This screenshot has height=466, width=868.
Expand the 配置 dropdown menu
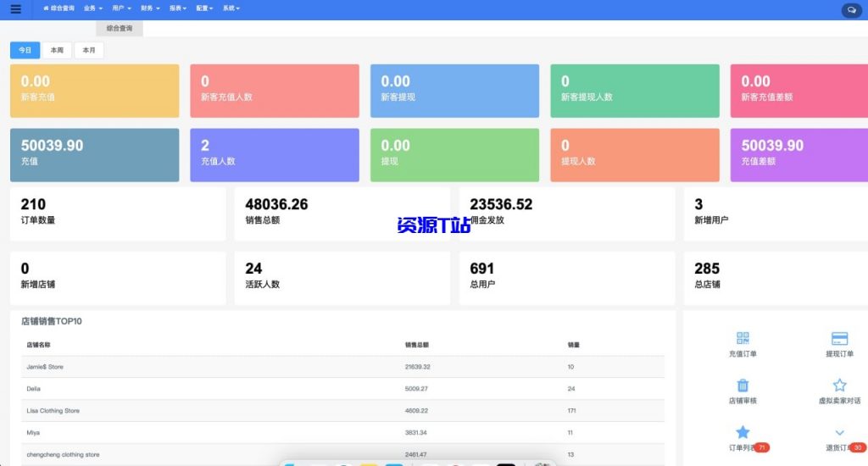[x=204, y=8]
